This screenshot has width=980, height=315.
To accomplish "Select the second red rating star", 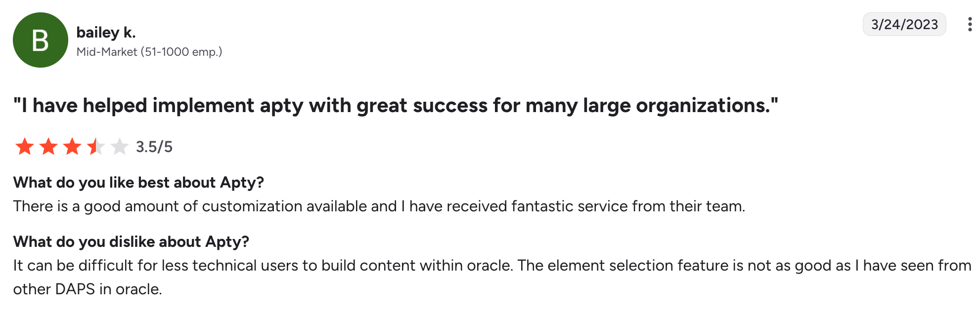I will (x=48, y=147).
